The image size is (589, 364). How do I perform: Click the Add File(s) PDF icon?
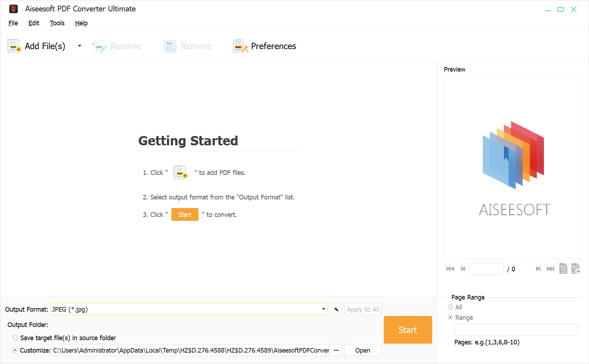click(14, 46)
